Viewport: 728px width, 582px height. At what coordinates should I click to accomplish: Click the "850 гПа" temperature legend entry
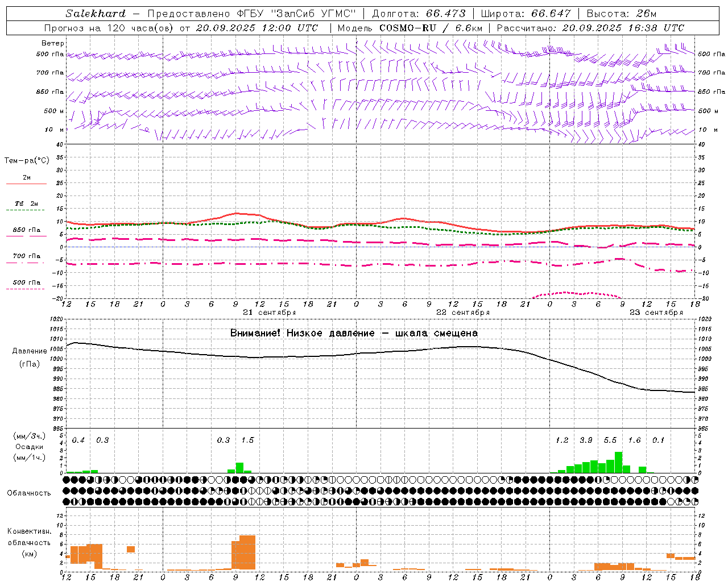click(x=27, y=230)
